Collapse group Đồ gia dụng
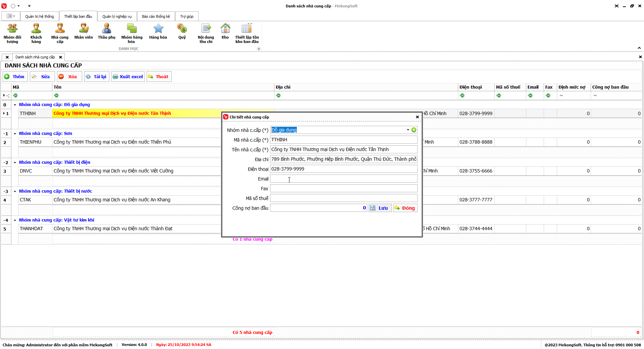Screen dimensions: 644x349 pyautogui.click(x=15, y=105)
